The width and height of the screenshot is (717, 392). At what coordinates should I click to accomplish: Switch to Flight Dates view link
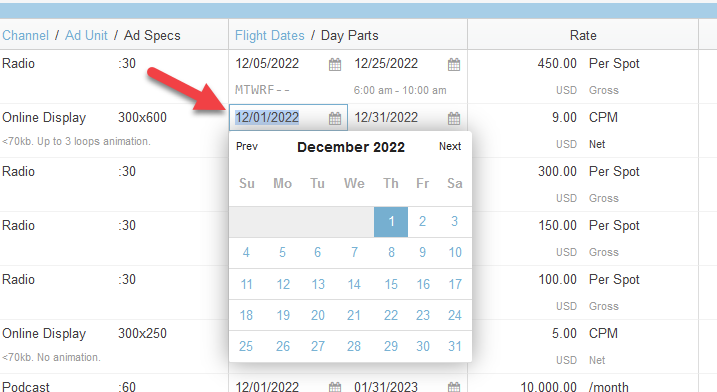point(269,35)
